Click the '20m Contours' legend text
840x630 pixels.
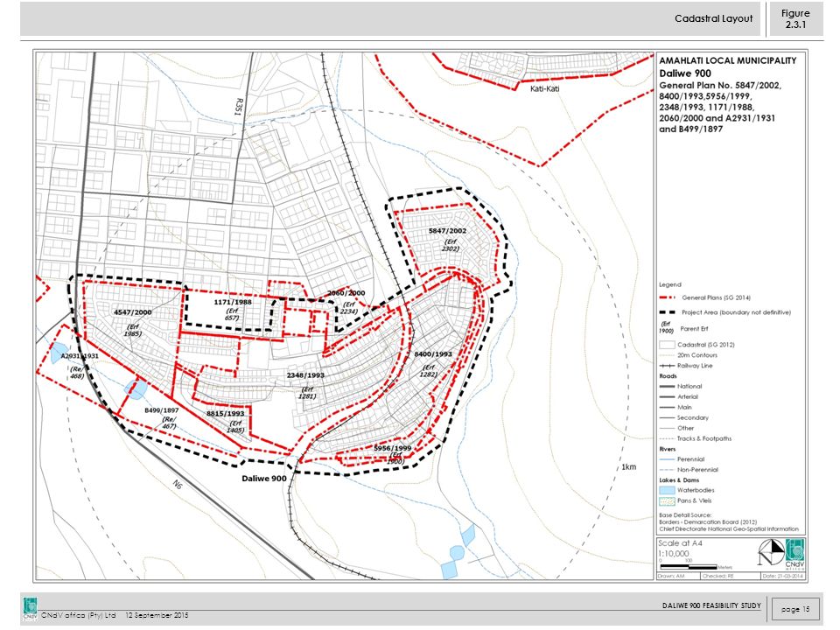tap(697, 355)
